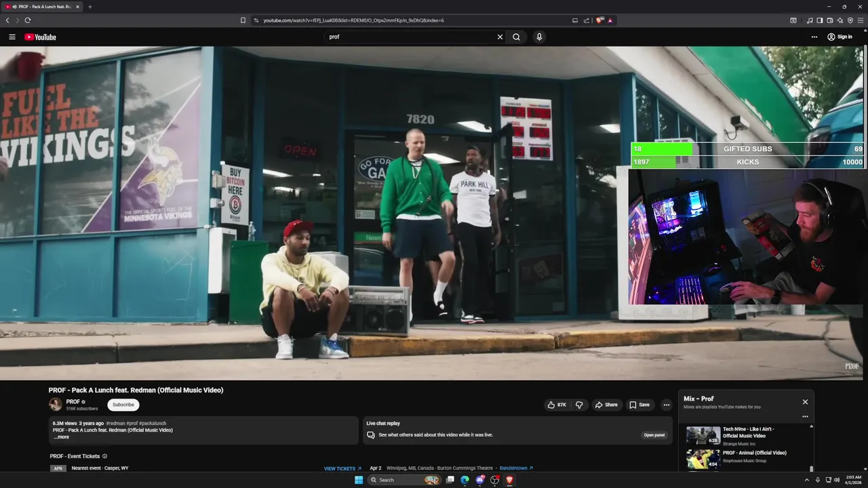Open Leo AI sparkle icon
This screenshot has width=868, height=488.
click(x=840, y=20)
